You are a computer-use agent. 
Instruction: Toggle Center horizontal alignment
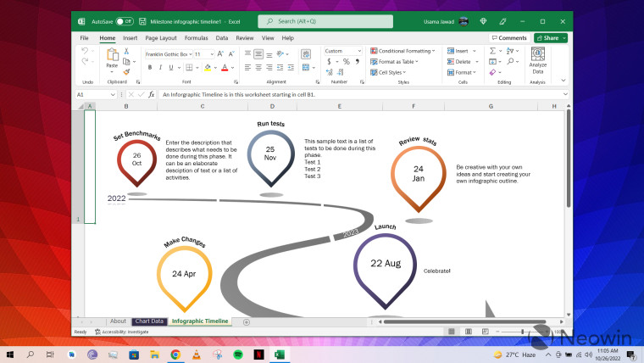pyautogui.click(x=258, y=67)
